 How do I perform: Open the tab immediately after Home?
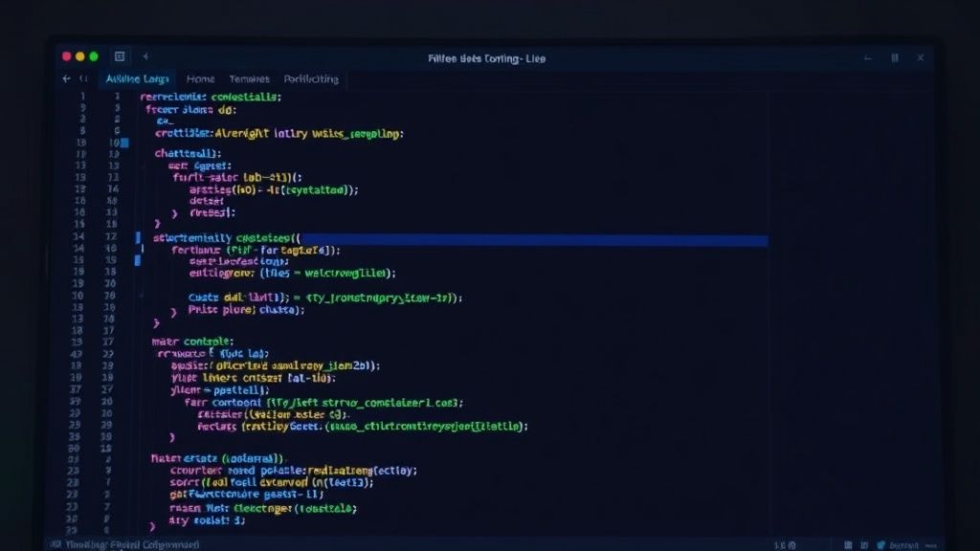point(249,78)
